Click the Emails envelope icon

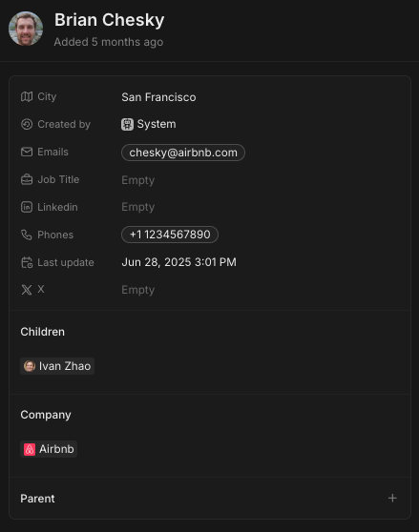coord(27,152)
